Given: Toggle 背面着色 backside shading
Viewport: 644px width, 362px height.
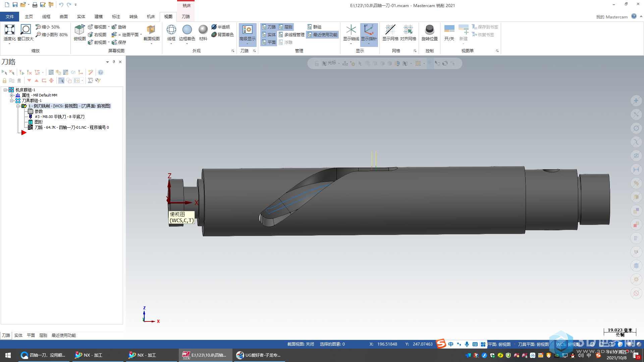Looking at the screenshot, I should click(222, 35).
